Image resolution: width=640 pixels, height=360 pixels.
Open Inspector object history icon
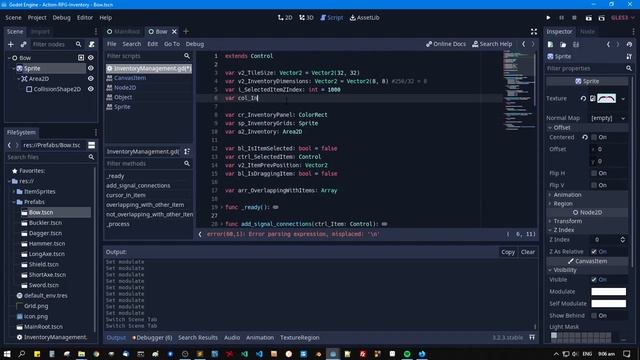click(x=629, y=44)
